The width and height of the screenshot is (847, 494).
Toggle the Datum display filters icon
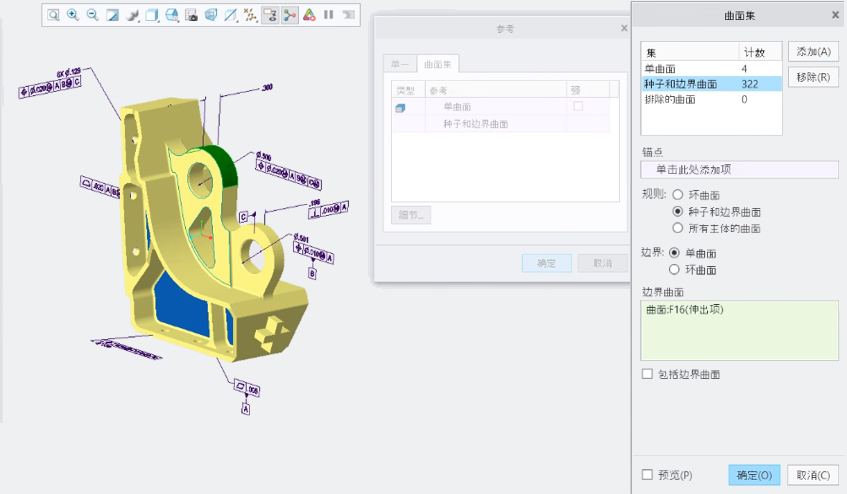coord(250,15)
